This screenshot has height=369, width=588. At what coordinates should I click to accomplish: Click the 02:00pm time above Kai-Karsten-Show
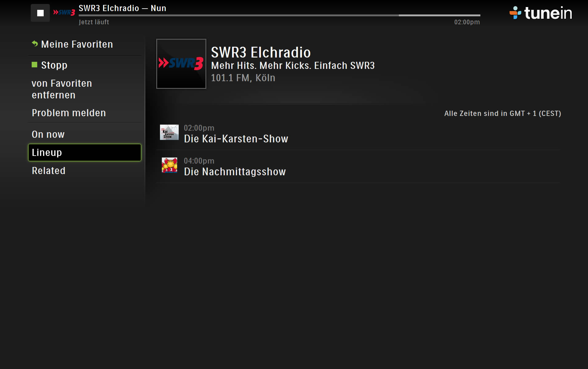tap(199, 128)
